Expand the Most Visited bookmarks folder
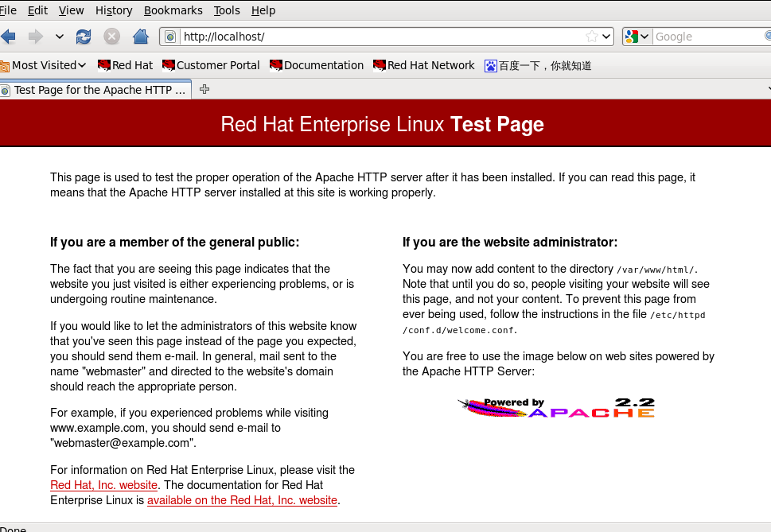Image resolution: width=771 pixels, height=532 pixels. point(43,65)
